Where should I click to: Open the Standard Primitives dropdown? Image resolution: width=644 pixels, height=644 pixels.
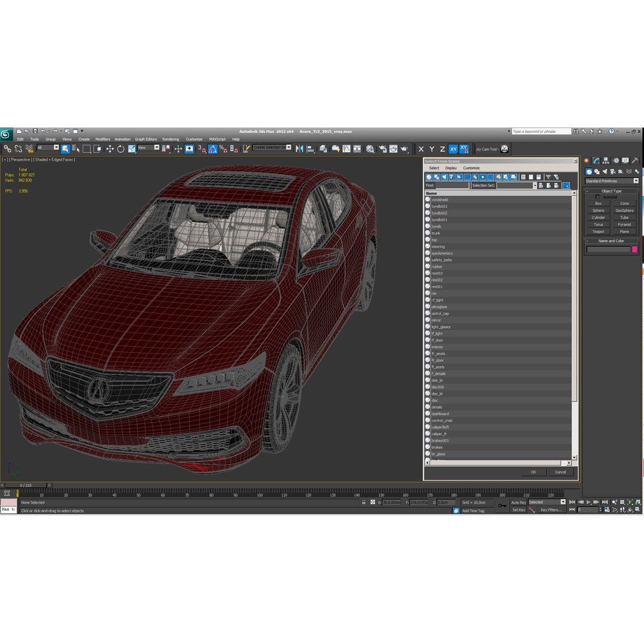tap(612, 181)
